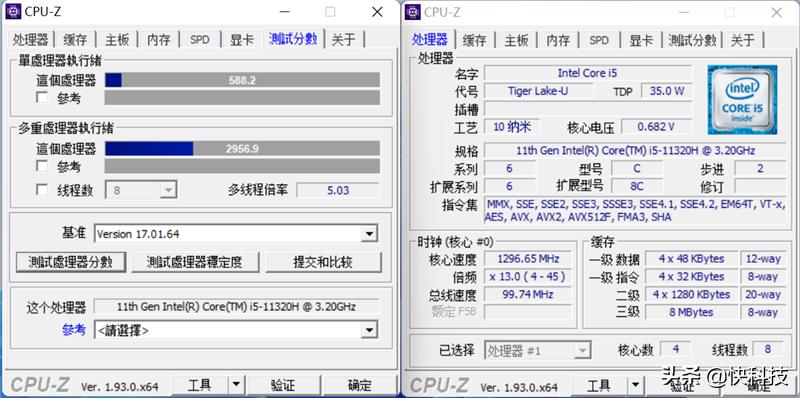Click empty reference bar under single-thread score
This screenshot has width=800, height=398.
click(242, 98)
